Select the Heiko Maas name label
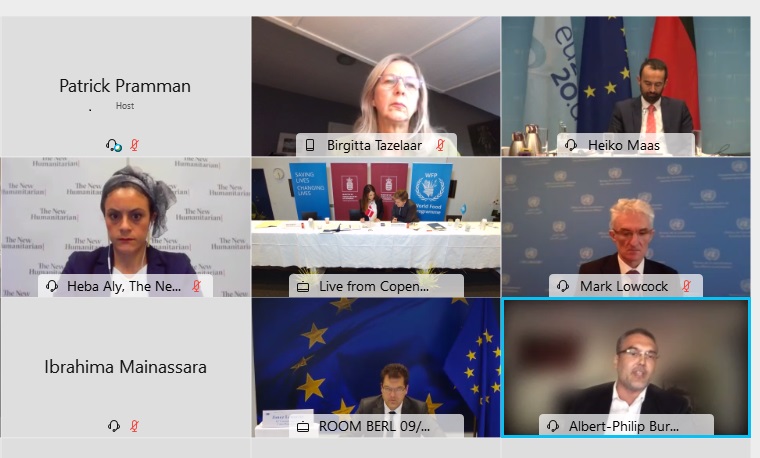The width and height of the screenshot is (760, 458). 624,145
